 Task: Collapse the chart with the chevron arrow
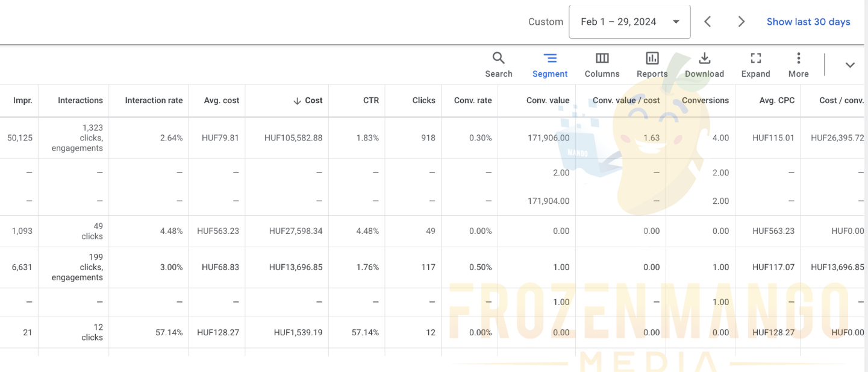tap(850, 65)
